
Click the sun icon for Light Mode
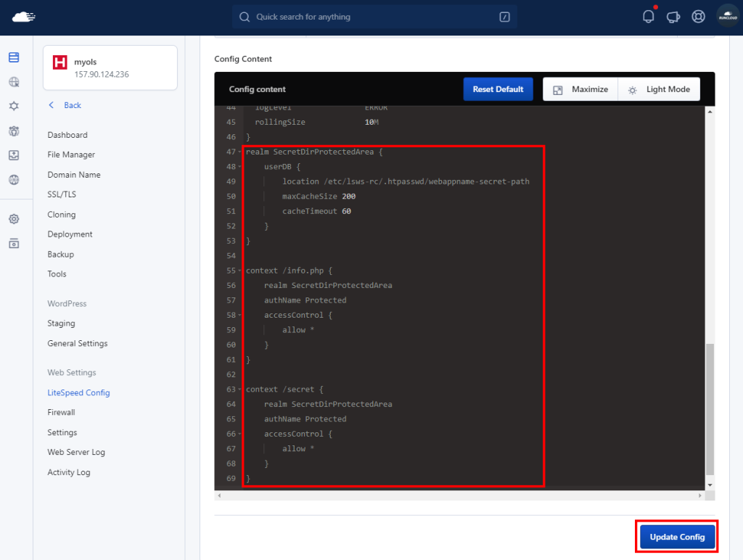pyautogui.click(x=632, y=90)
